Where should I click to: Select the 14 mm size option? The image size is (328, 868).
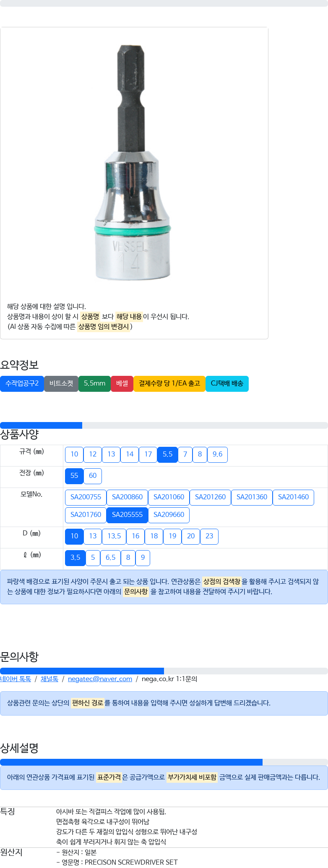(x=130, y=454)
